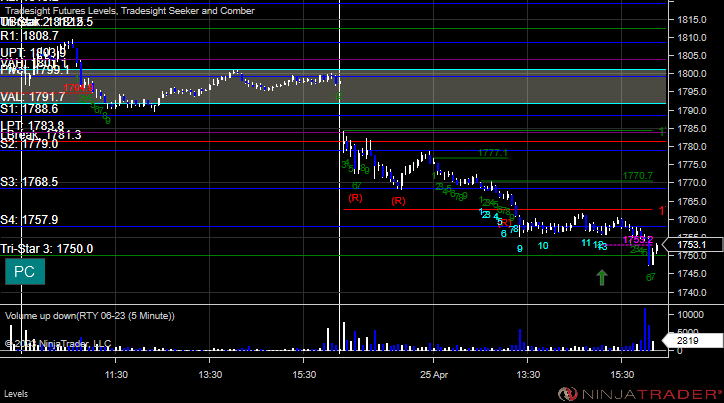724x403 pixels.
Task: Click the Tradesight Futures Levels indicator title
Action: point(130,11)
